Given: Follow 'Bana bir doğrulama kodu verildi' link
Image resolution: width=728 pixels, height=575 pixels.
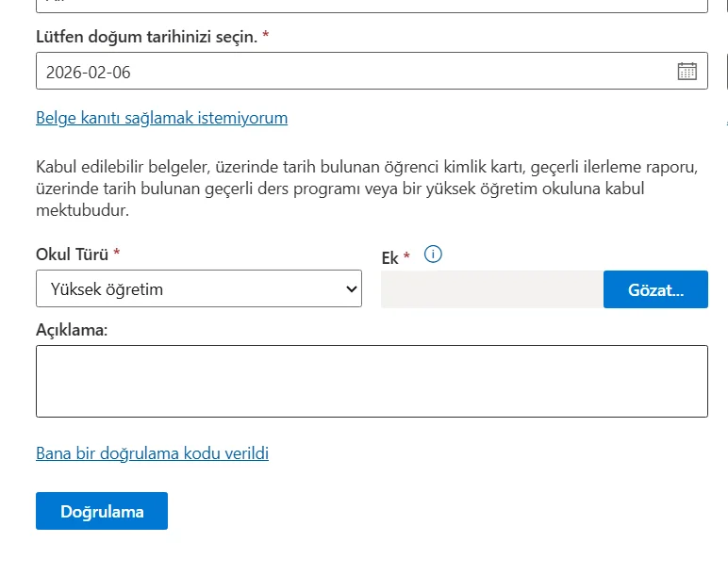Looking at the screenshot, I should point(152,453).
